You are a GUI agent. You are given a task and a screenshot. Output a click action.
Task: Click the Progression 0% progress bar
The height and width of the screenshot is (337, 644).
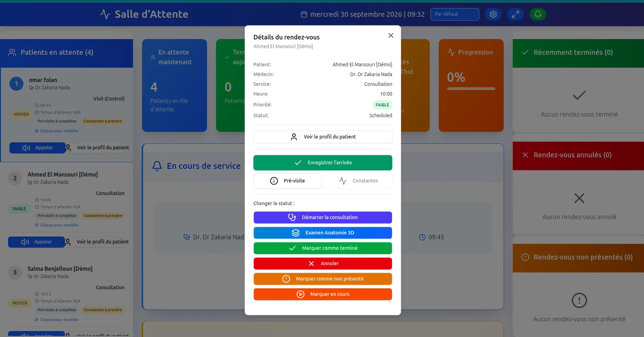(x=471, y=89)
